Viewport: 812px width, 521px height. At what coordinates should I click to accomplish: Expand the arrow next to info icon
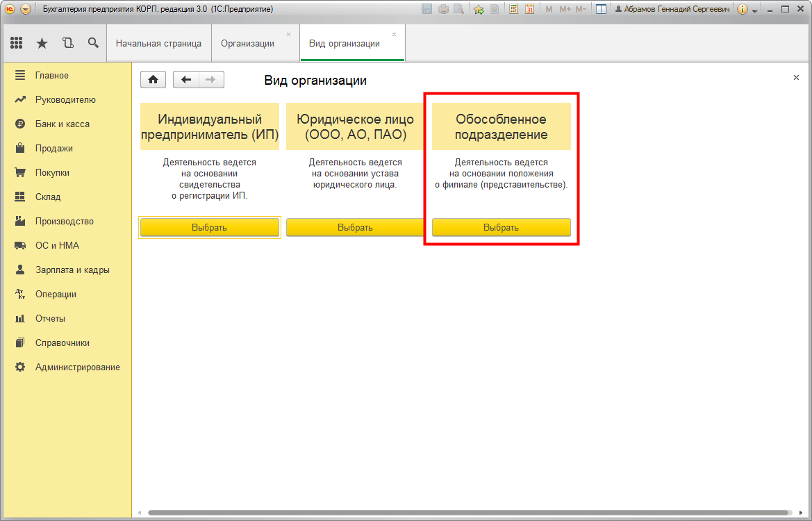pos(755,10)
